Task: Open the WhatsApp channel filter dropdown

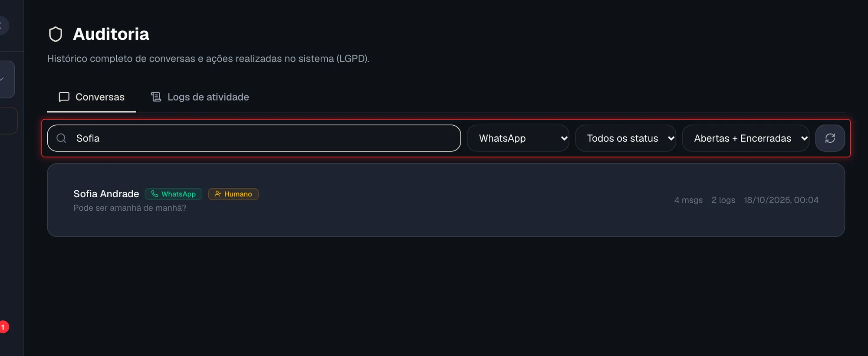Action: [518, 138]
